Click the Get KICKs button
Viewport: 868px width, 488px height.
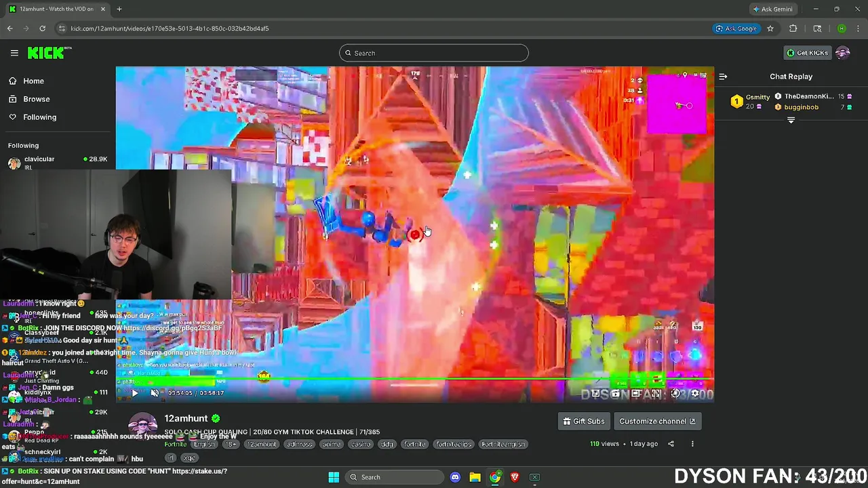[807, 53]
